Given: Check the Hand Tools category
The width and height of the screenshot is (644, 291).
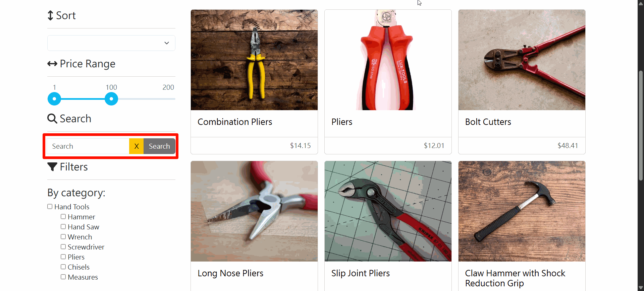Looking at the screenshot, I should 50,207.
